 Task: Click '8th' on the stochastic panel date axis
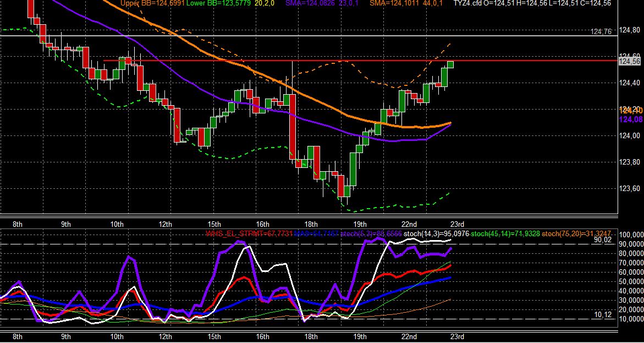click(18, 337)
